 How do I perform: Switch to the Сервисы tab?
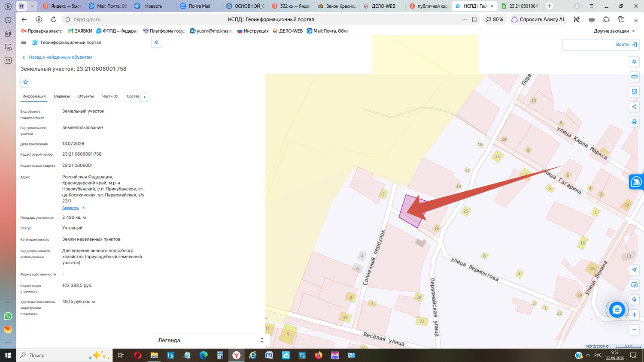pyautogui.click(x=62, y=97)
